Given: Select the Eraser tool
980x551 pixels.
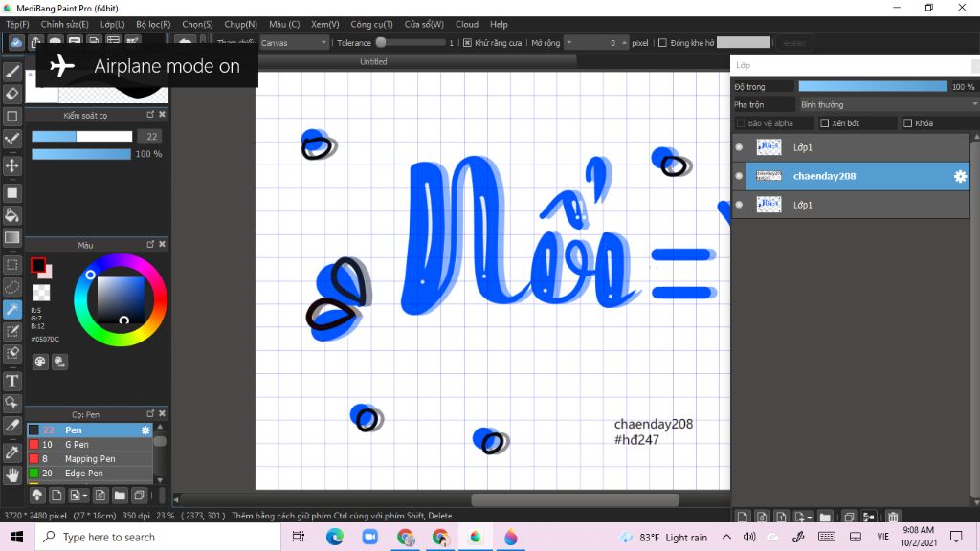Looking at the screenshot, I should click(x=11, y=94).
